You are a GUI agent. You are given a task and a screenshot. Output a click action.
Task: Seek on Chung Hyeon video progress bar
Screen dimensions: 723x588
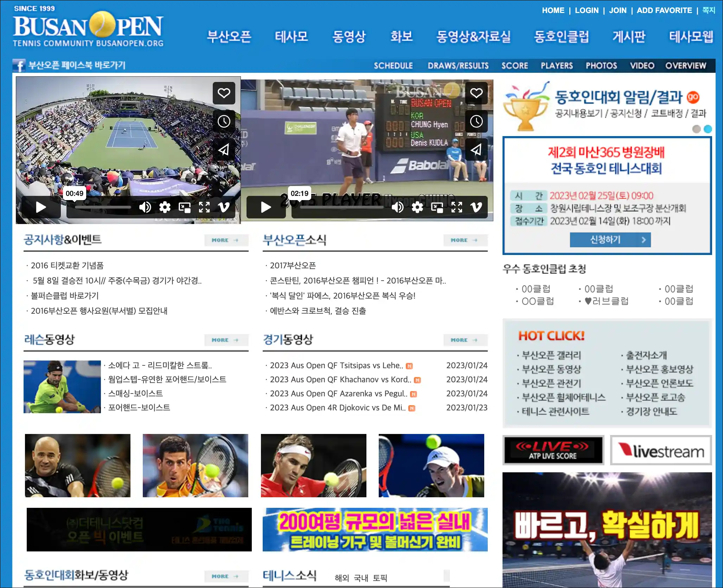pos(342,207)
